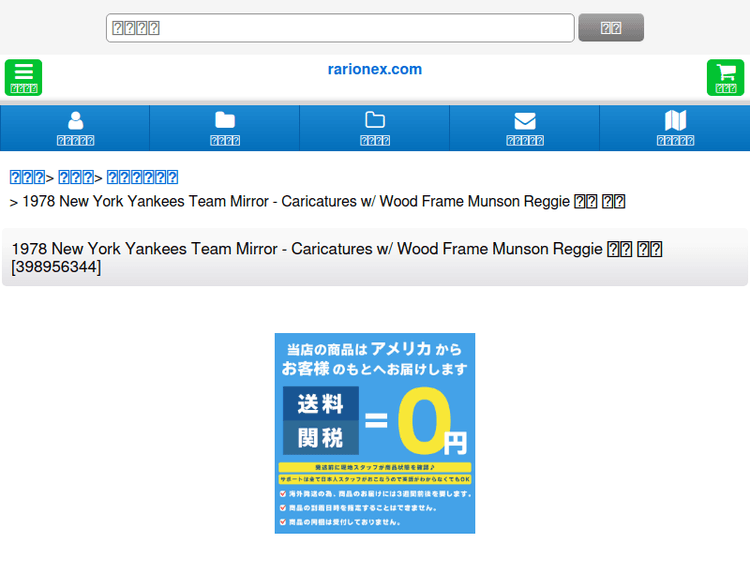Click the text label under the map icon
Screen dimensions: 750x563
[675, 141]
